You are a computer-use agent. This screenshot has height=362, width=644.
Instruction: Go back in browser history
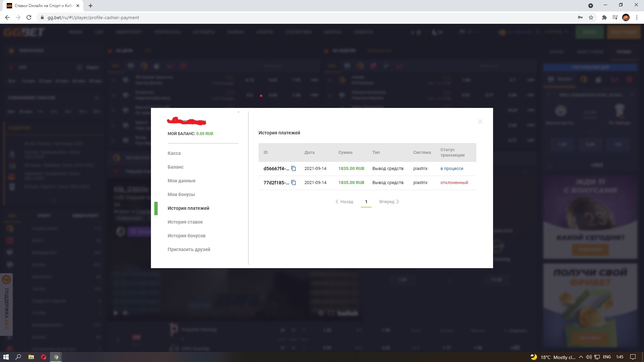click(7, 17)
